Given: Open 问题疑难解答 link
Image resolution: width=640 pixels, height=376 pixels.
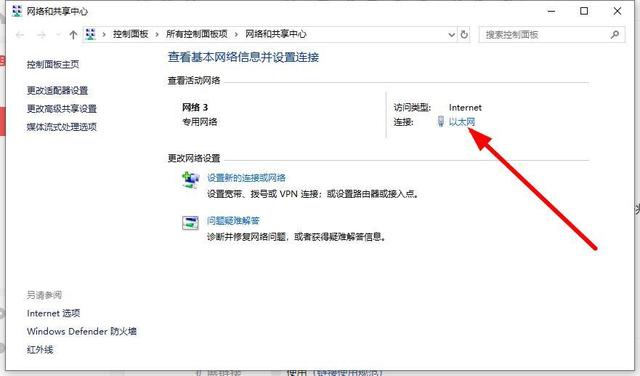Looking at the screenshot, I should 233,221.
